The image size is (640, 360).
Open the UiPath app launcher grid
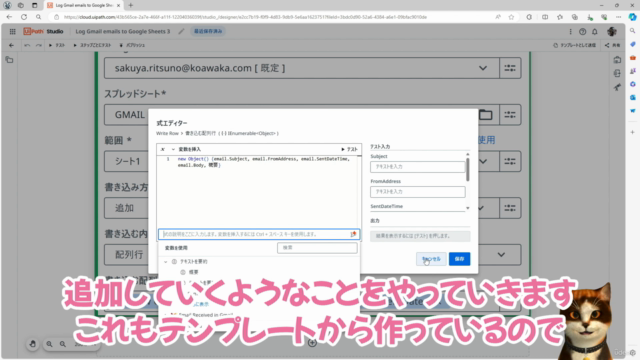pos(13,31)
